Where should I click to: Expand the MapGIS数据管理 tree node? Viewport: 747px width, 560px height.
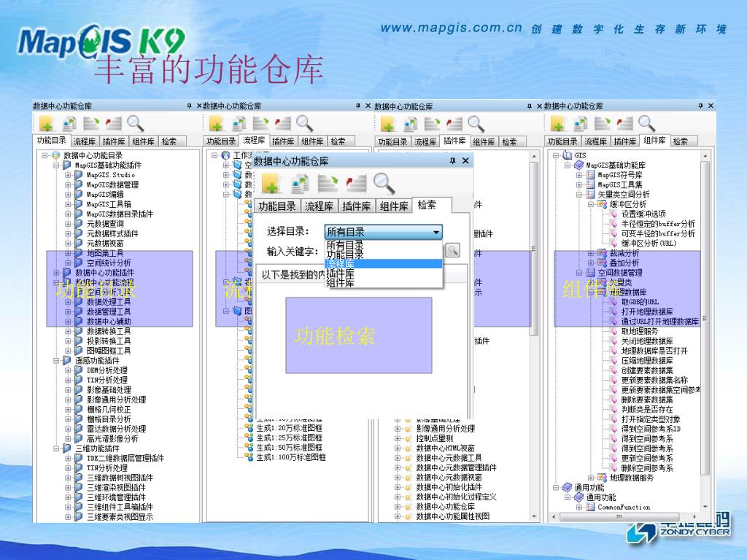(68, 184)
